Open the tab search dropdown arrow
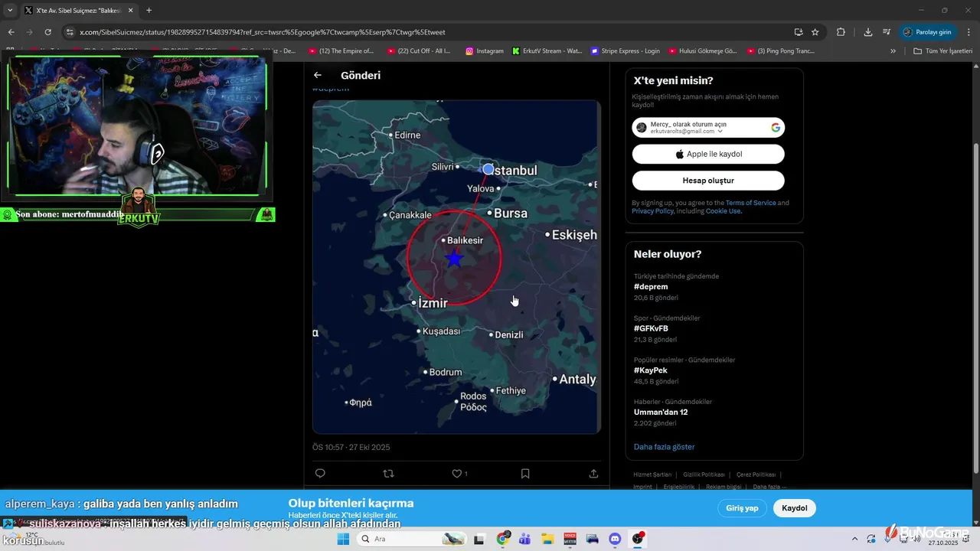The width and height of the screenshot is (980, 551). [10, 10]
